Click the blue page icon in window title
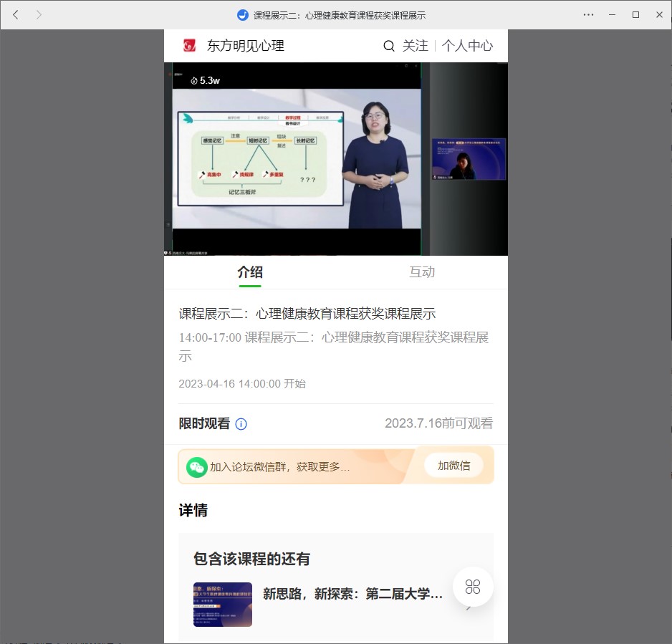The height and width of the screenshot is (644, 672). [x=243, y=15]
